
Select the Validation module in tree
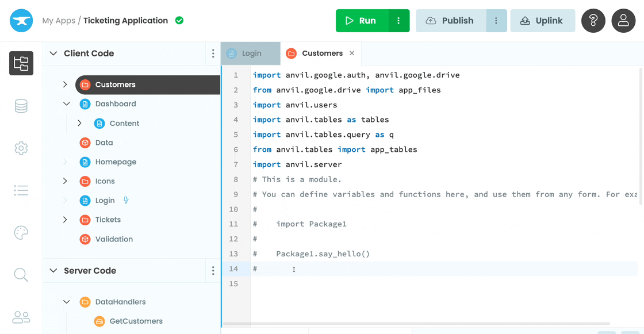(113, 239)
